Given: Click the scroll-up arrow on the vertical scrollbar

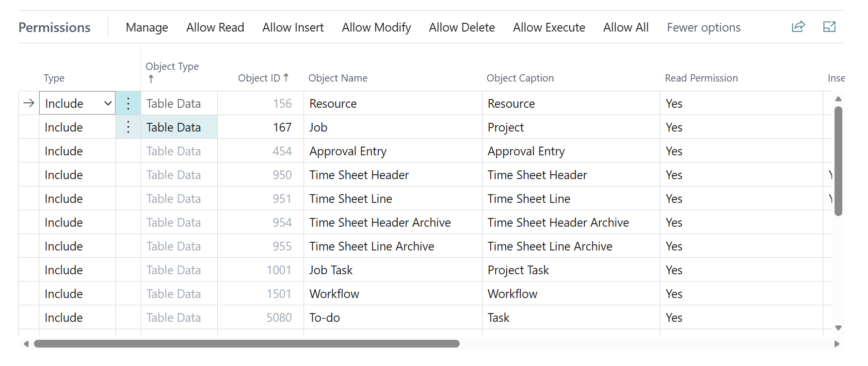Looking at the screenshot, I should pyautogui.click(x=838, y=99).
